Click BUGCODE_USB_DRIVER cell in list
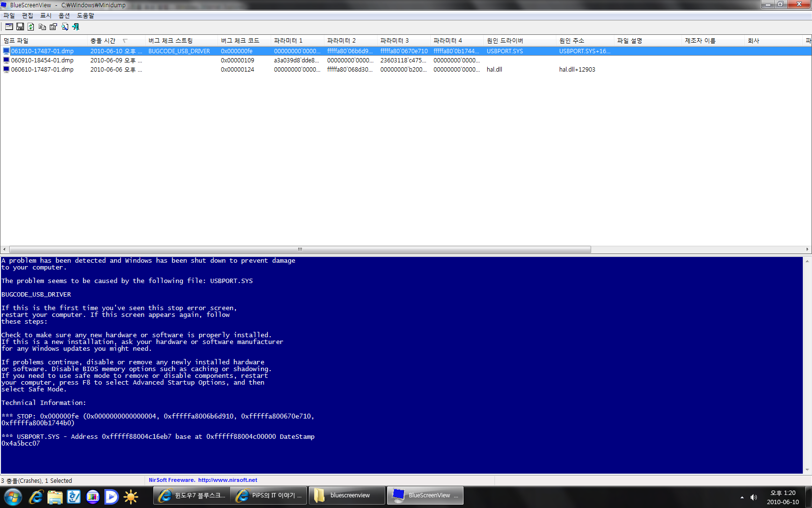Image resolution: width=812 pixels, height=508 pixels. [179, 51]
